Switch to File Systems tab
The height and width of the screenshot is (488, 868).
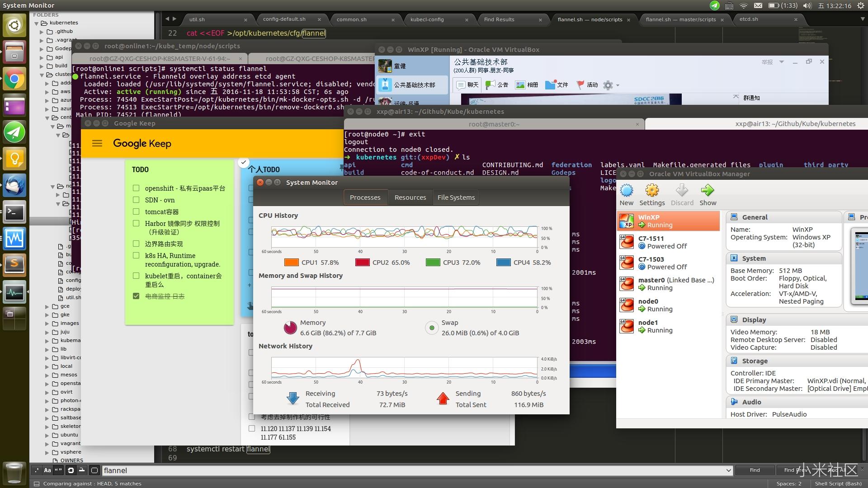click(456, 197)
